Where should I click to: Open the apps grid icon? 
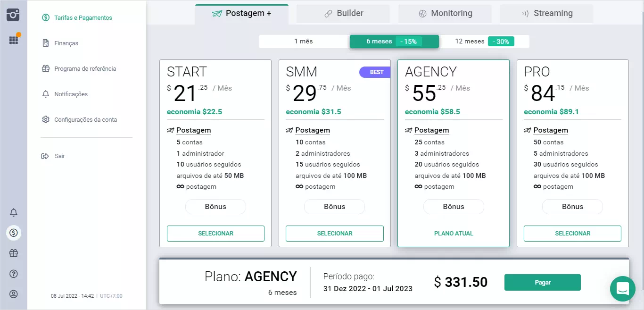14,40
